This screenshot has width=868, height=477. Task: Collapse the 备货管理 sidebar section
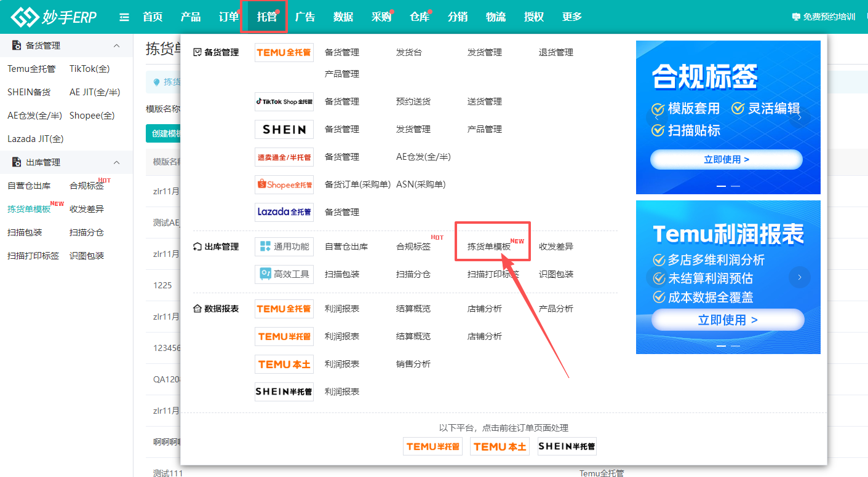(117, 45)
